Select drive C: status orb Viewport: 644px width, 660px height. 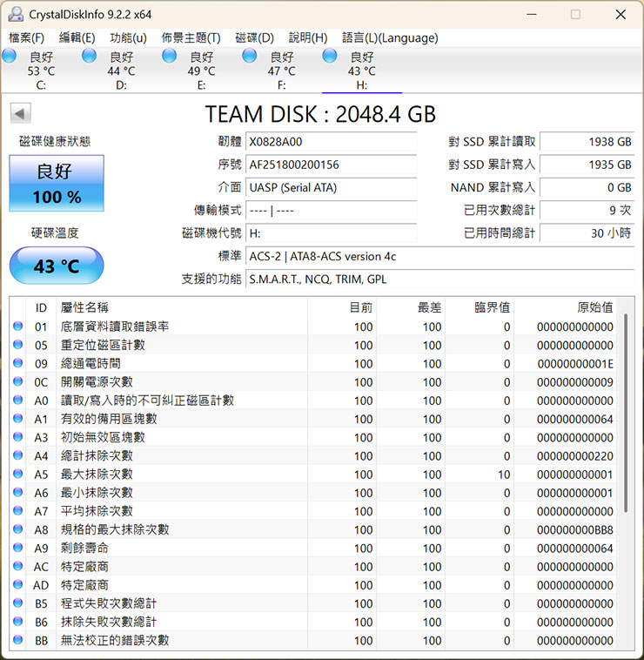pyautogui.click(x=10, y=57)
